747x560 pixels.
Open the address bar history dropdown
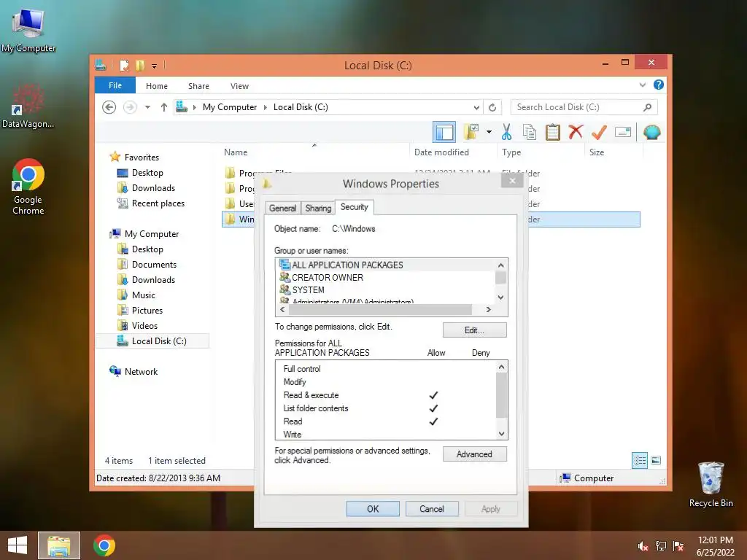[476, 107]
